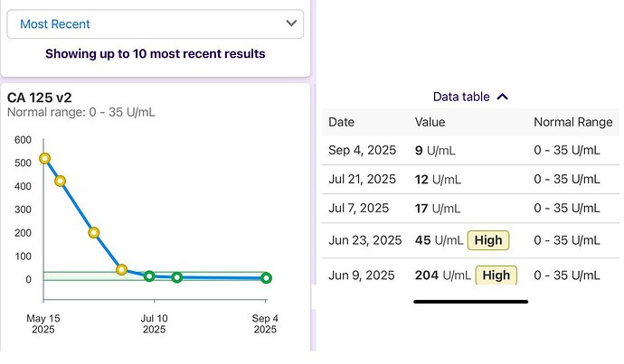Click the Value column header
The image size is (624, 364).
pos(430,122)
